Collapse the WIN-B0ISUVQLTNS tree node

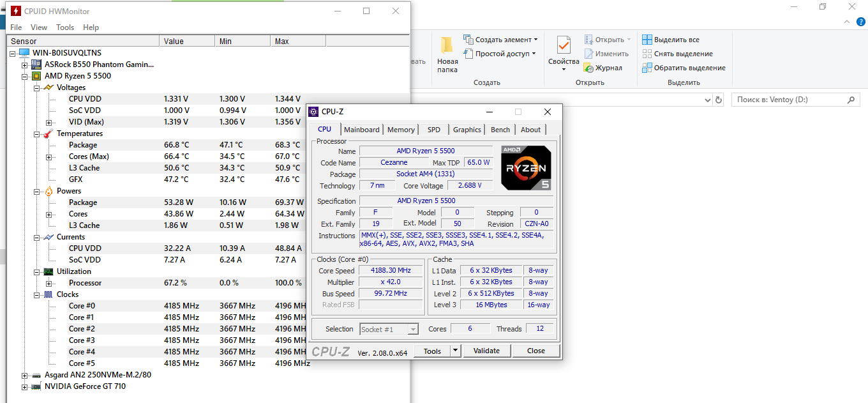coord(13,53)
